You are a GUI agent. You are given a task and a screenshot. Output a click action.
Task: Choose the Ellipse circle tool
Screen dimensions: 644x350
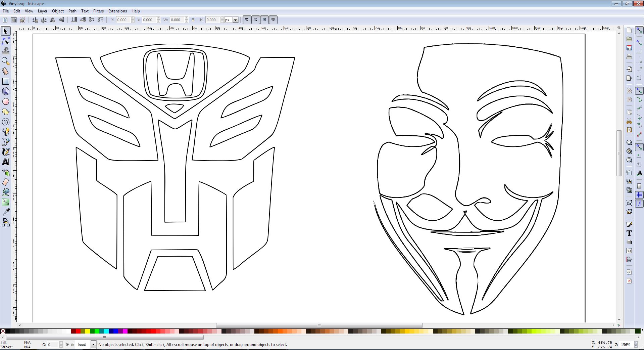(x=5, y=101)
